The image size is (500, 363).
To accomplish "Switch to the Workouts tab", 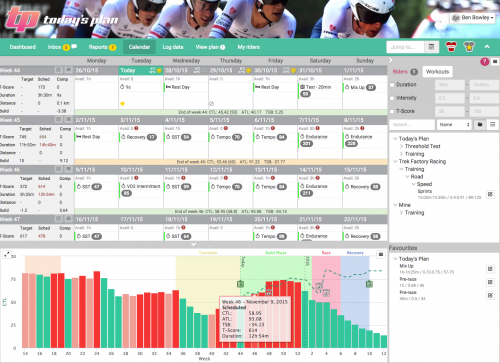I will (437, 72).
